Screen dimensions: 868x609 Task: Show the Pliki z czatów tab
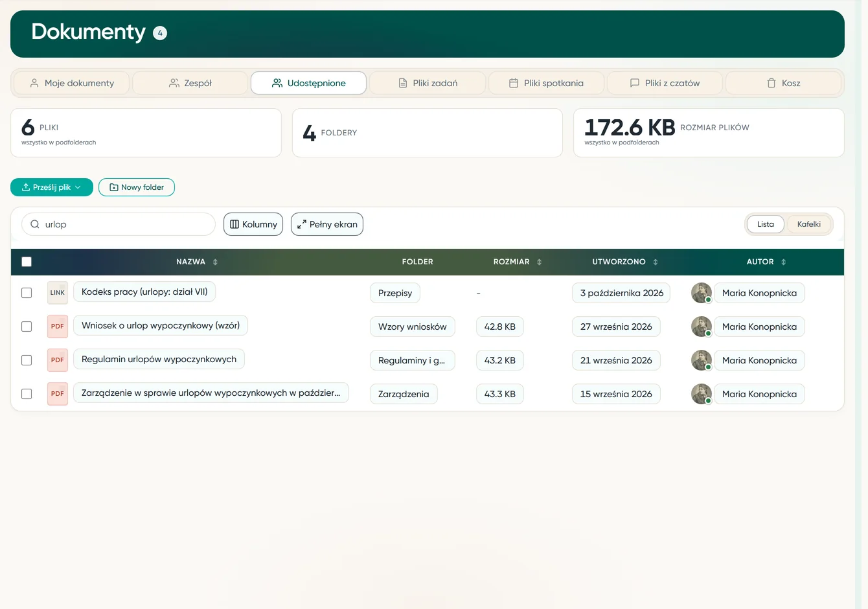665,83
